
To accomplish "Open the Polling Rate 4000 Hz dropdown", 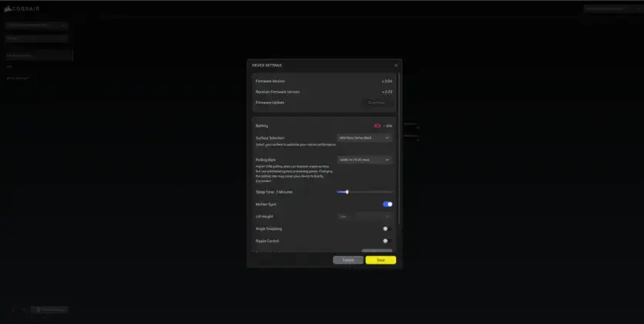I will [x=364, y=160].
